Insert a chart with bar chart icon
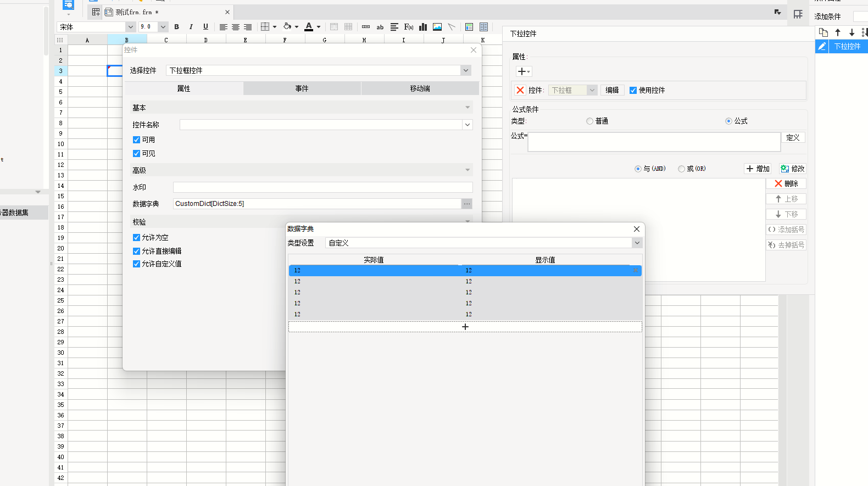The height and width of the screenshot is (486, 868). [423, 27]
